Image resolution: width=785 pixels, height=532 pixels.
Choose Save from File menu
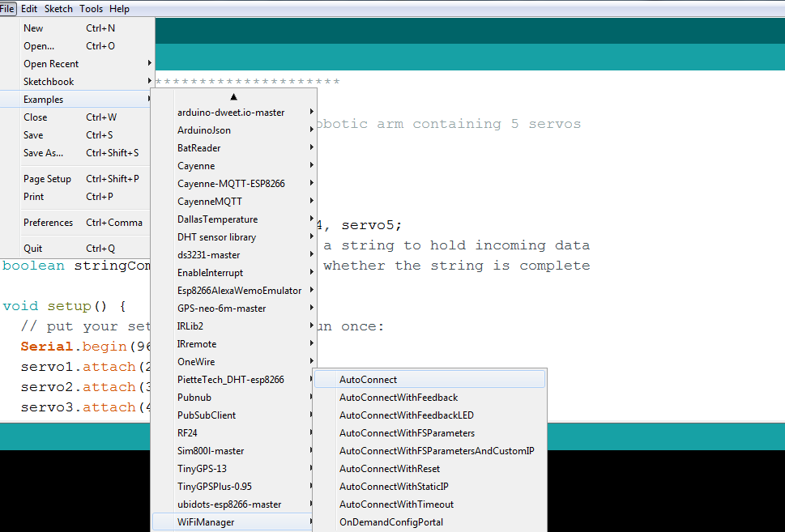coord(76,135)
